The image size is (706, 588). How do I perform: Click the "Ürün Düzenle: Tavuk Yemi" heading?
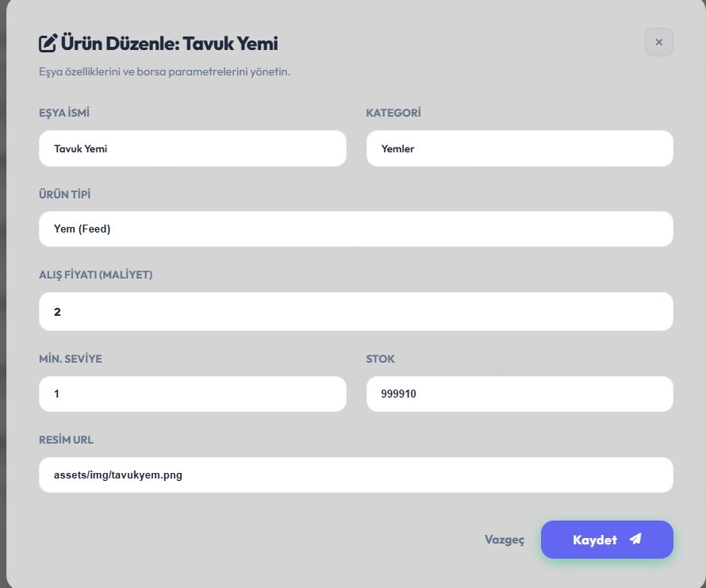click(169, 43)
